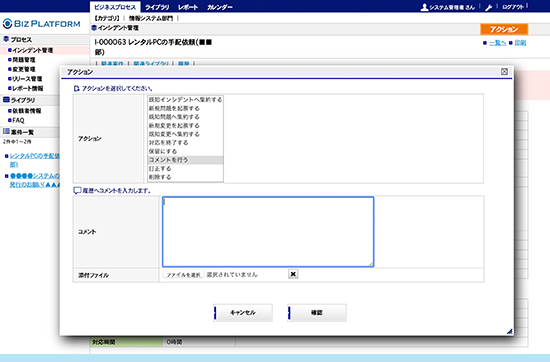
Task: Open the カレンダー top tab
Action: 220,7
